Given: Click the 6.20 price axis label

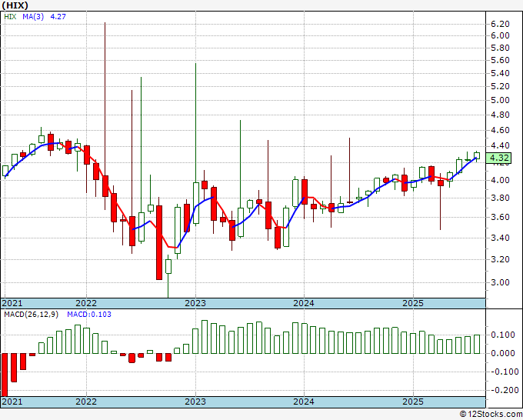Looking at the screenshot, I should pyautogui.click(x=500, y=24).
